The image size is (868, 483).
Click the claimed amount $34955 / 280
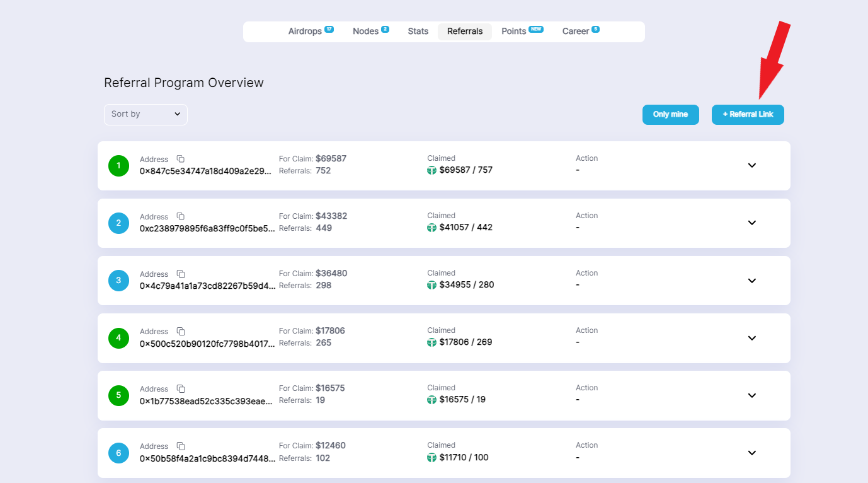pos(467,285)
